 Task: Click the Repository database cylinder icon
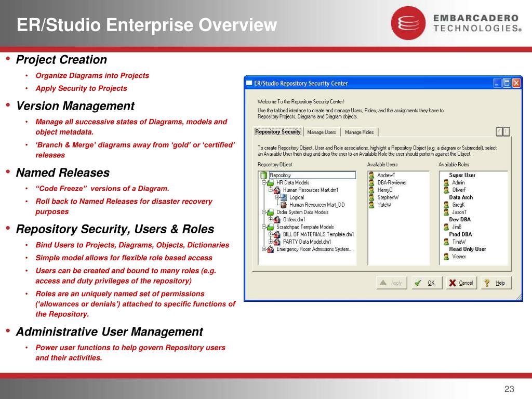click(x=263, y=176)
